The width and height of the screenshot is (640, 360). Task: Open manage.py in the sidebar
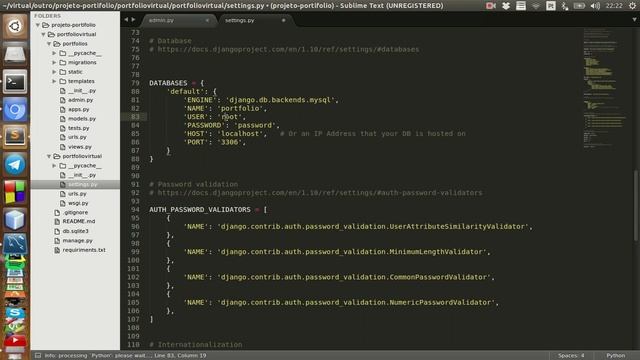coord(77,241)
